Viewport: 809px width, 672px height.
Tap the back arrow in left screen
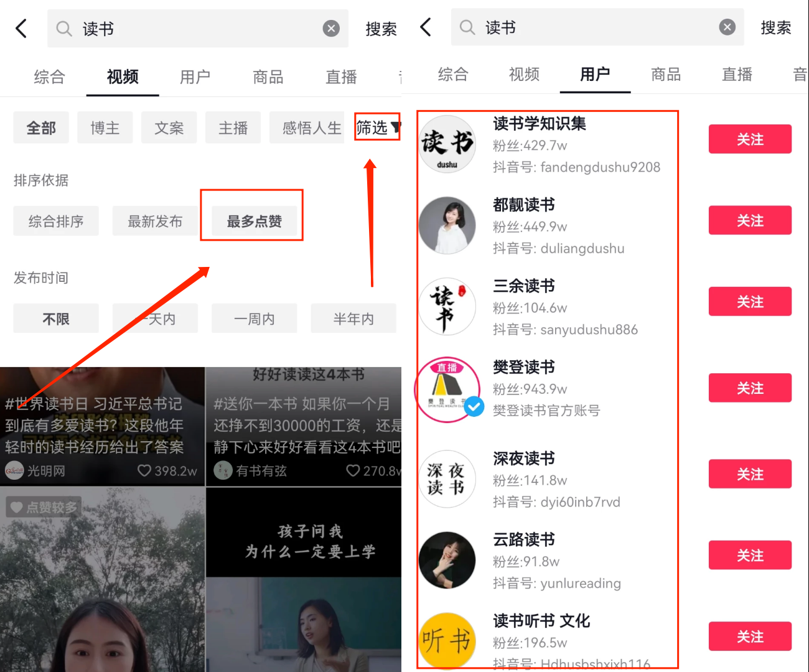tap(21, 29)
